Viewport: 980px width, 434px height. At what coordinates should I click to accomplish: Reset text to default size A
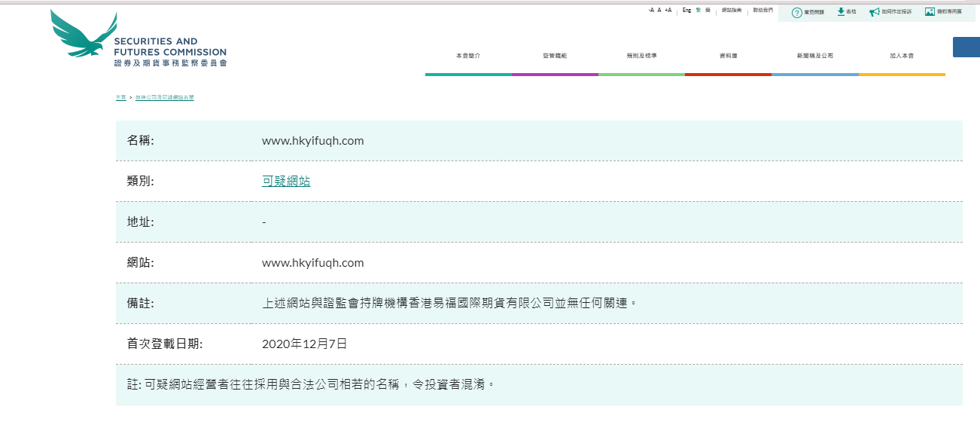(x=659, y=11)
